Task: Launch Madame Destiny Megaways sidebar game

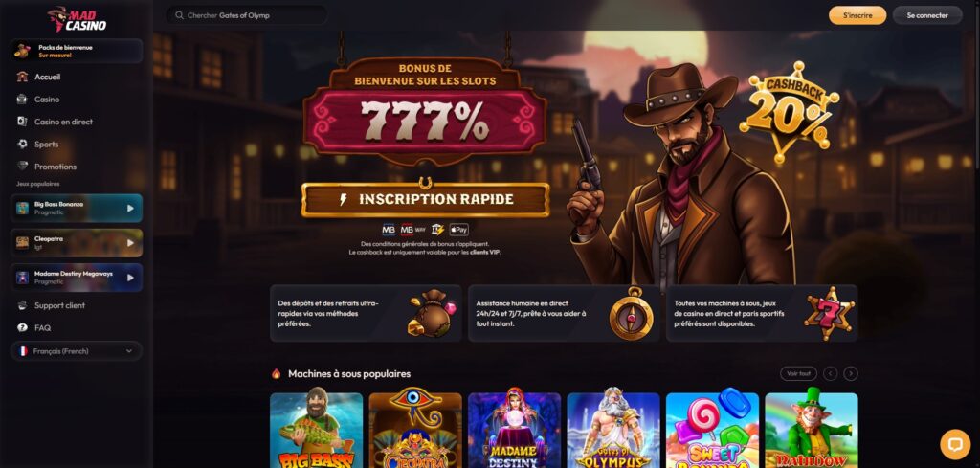Action: pos(77,278)
